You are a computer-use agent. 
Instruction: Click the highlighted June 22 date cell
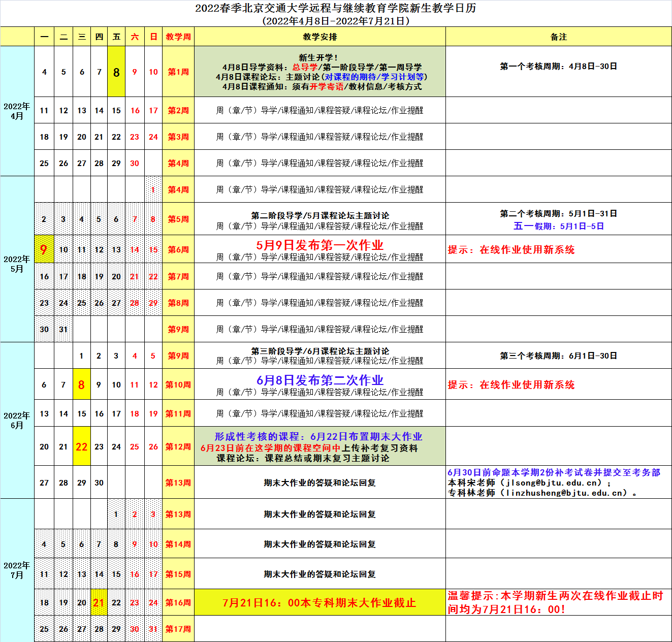(82, 446)
